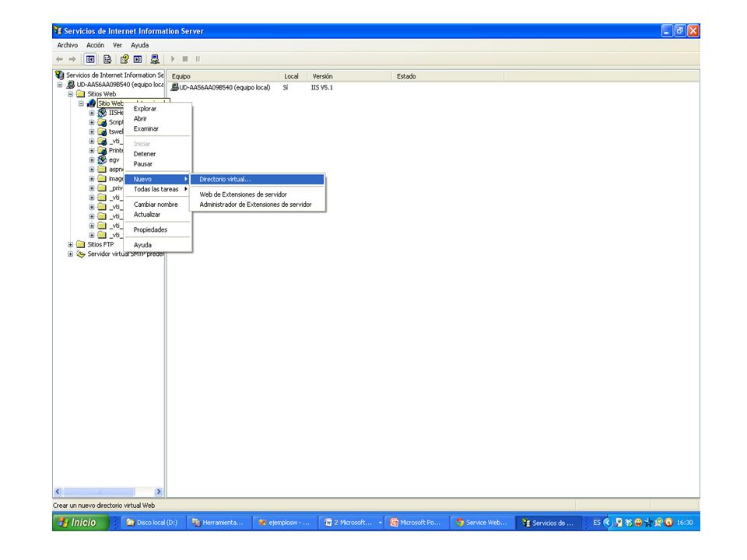Select the aspnet folder icon in tree

click(x=102, y=169)
